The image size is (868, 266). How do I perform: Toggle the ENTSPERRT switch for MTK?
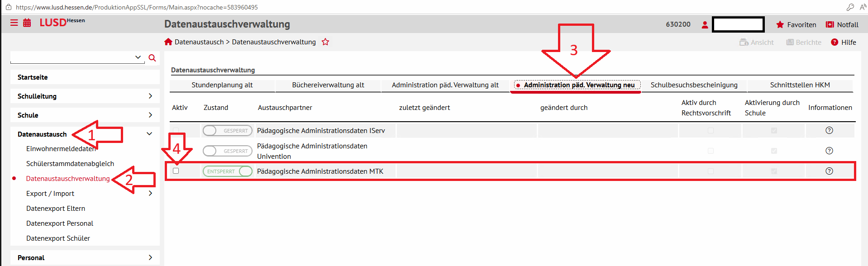tap(228, 171)
